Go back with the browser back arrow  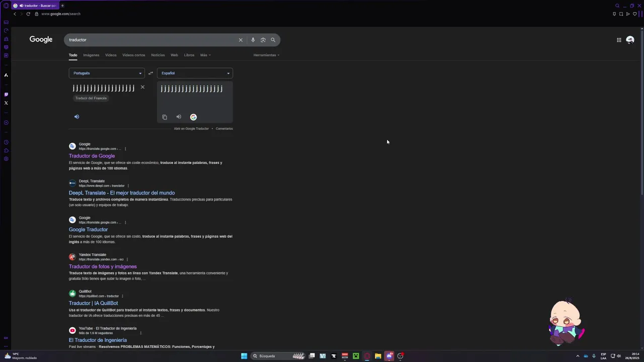(x=15, y=14)
